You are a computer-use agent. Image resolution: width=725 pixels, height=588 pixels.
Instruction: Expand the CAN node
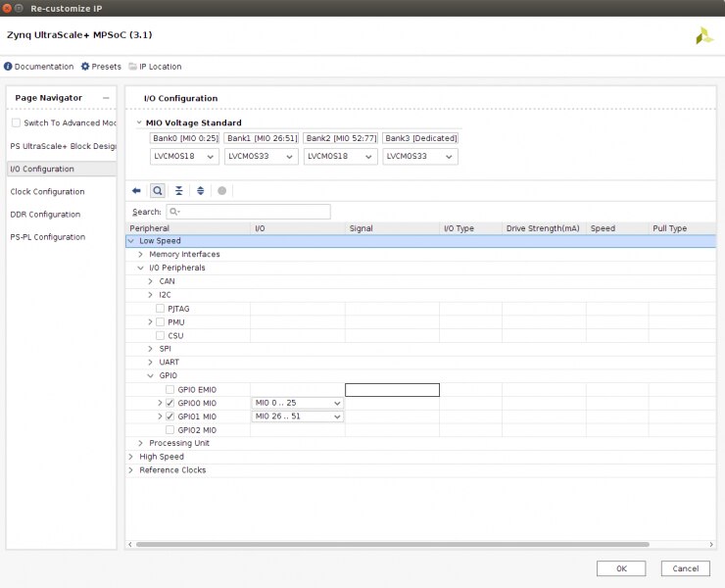tap(150, 281)
